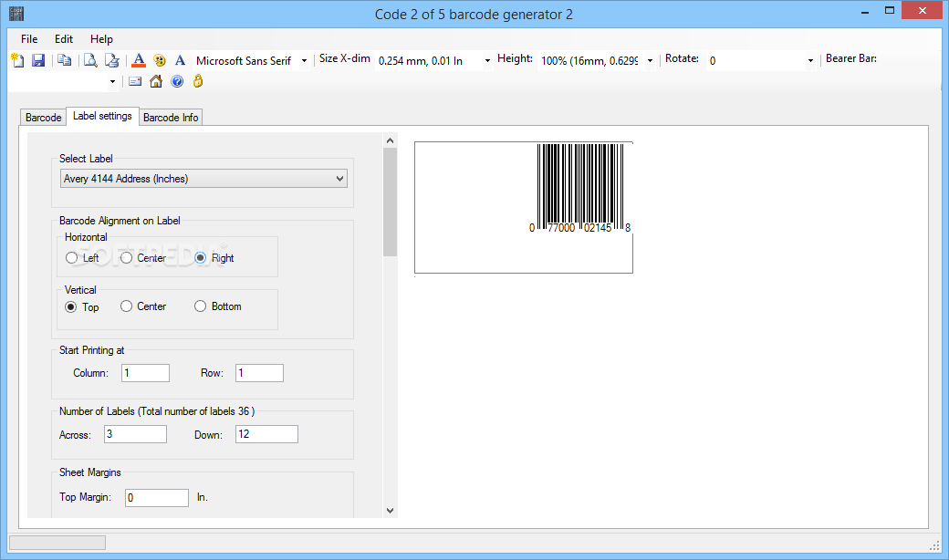Click the Column start printing field
The height and width of the screenshot is (560, 949).
click(145, 373)
